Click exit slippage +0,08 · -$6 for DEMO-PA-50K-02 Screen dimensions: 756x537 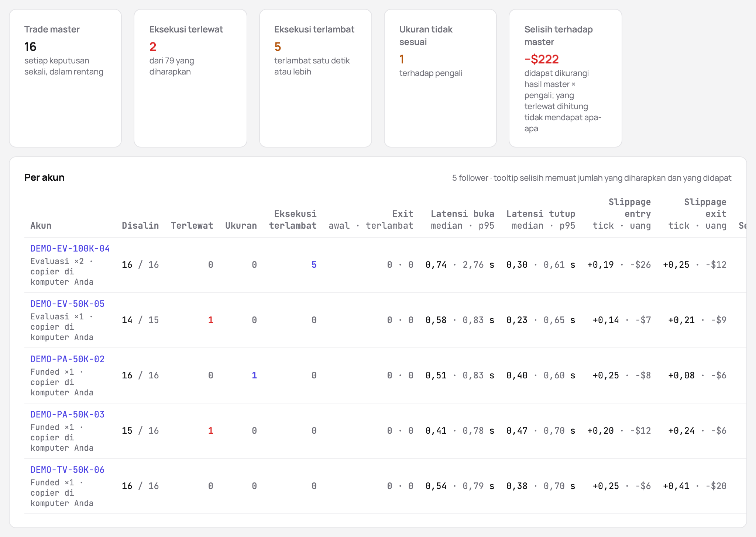click(x=697, y=375)
